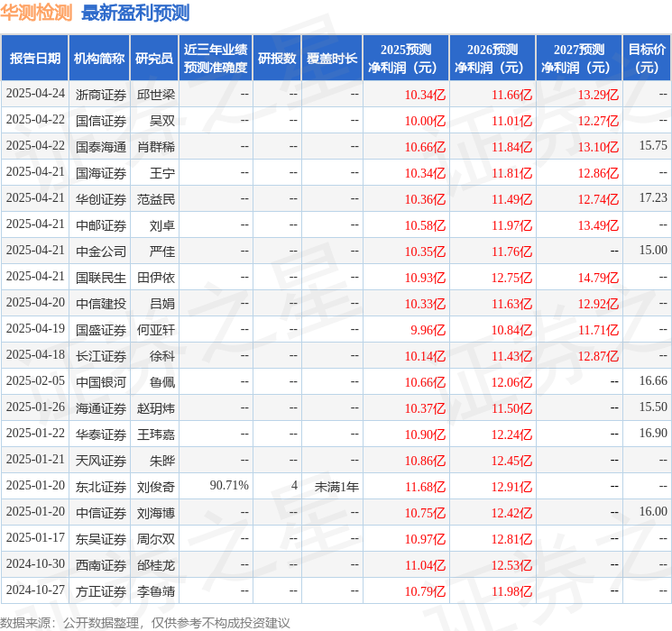Select the 中国银河 institution cell
Viewport: 672px width, 631px height.
(x=101, y=382)
